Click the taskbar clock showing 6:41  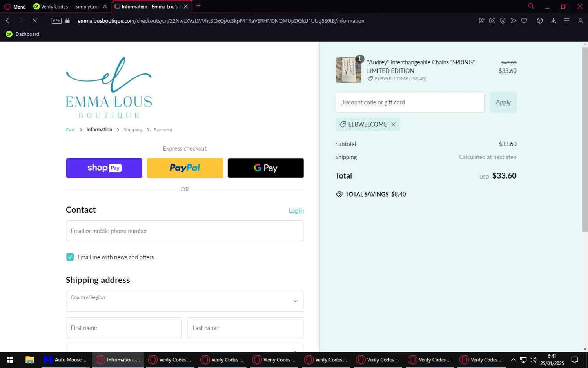[552, 360]
